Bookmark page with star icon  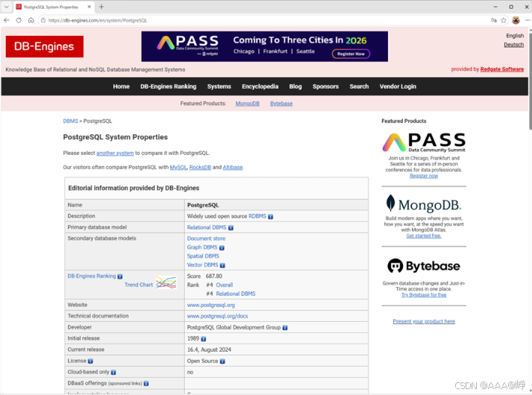[504, 20]
